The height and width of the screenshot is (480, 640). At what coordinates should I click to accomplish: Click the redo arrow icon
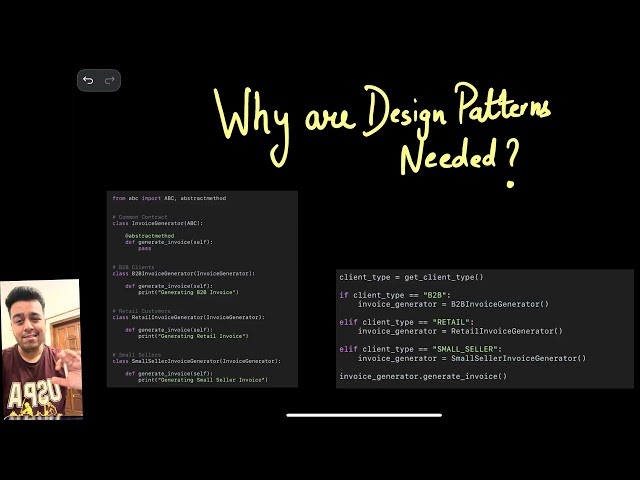[109, 80]
